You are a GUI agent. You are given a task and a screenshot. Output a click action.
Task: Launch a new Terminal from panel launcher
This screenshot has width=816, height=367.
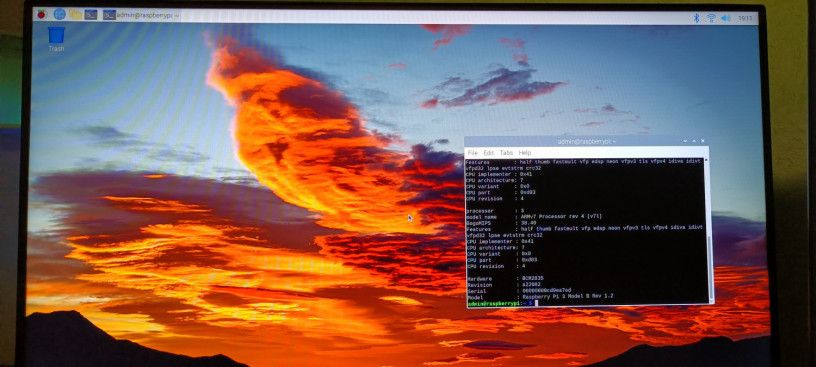coord(91,15)
